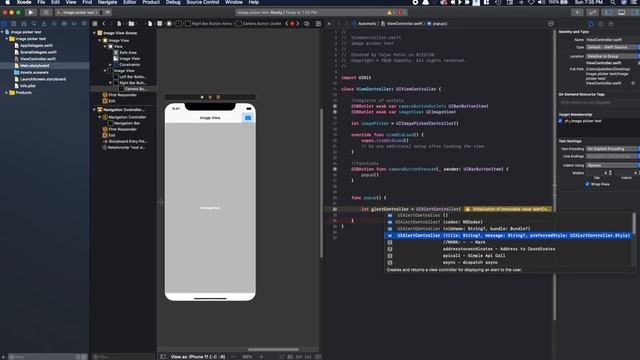Open the Edit menu
The height and width of the screenshot is (360, 640).
56,2
